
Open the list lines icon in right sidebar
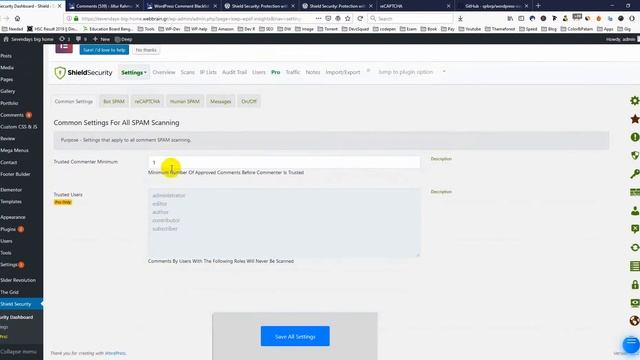pyautogui.click(x=635, y=266)
